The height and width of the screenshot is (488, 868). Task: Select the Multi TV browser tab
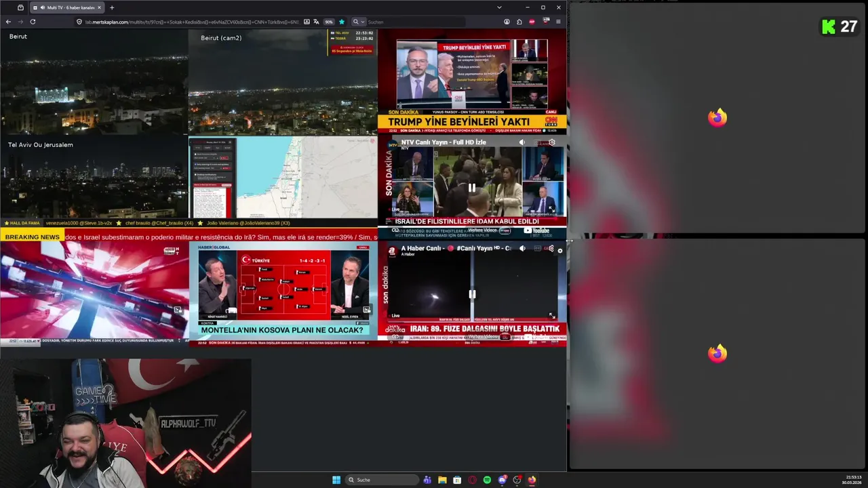pyautogui.click(x=66, y=7)
